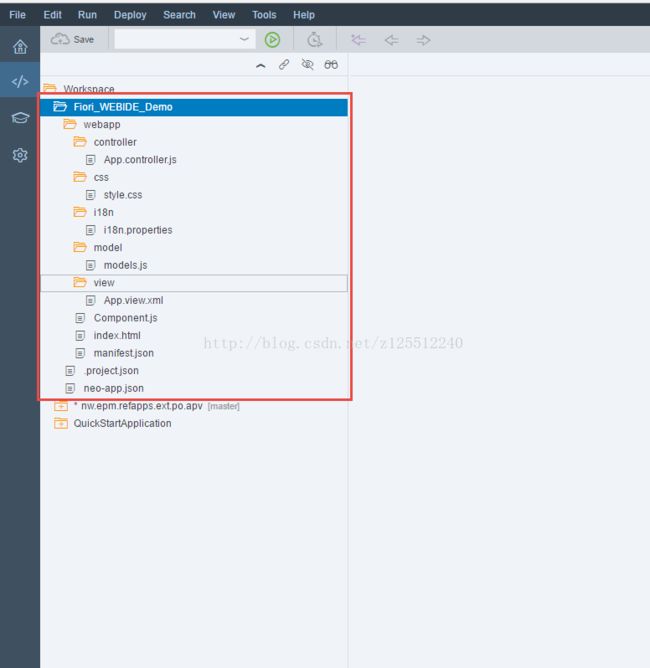Open the Search menu

[179, 15]
